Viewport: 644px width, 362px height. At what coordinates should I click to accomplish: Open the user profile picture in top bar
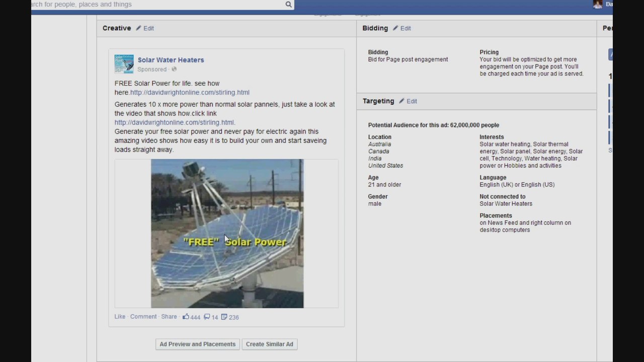(x=598, y=4)
